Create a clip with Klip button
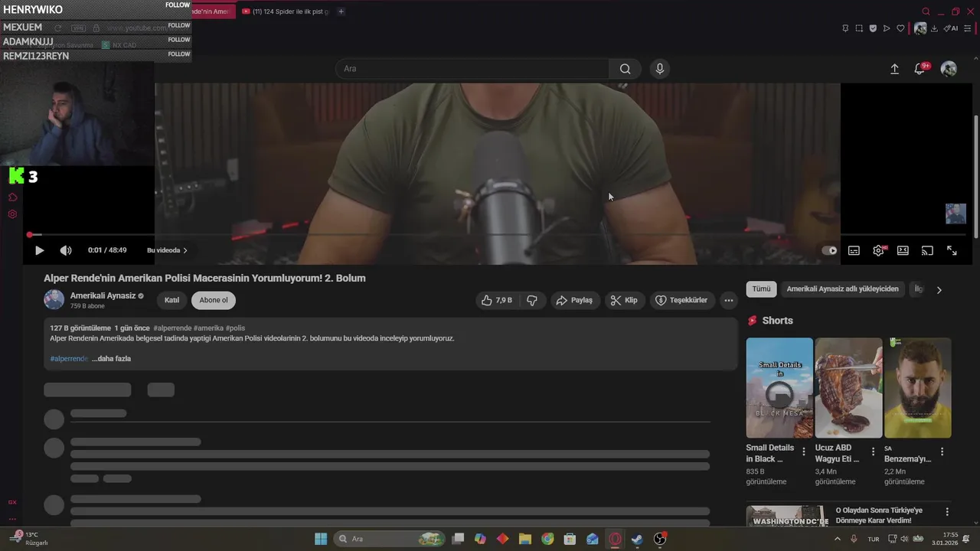The height and width of the screenshot is (551, 980). [x=624, y=300]
